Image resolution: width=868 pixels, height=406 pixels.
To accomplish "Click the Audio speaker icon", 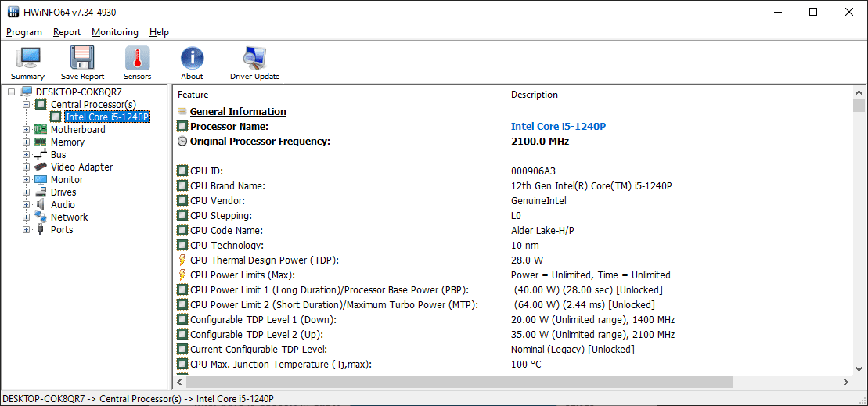I will pyautogui.click(x=41, y=204).
